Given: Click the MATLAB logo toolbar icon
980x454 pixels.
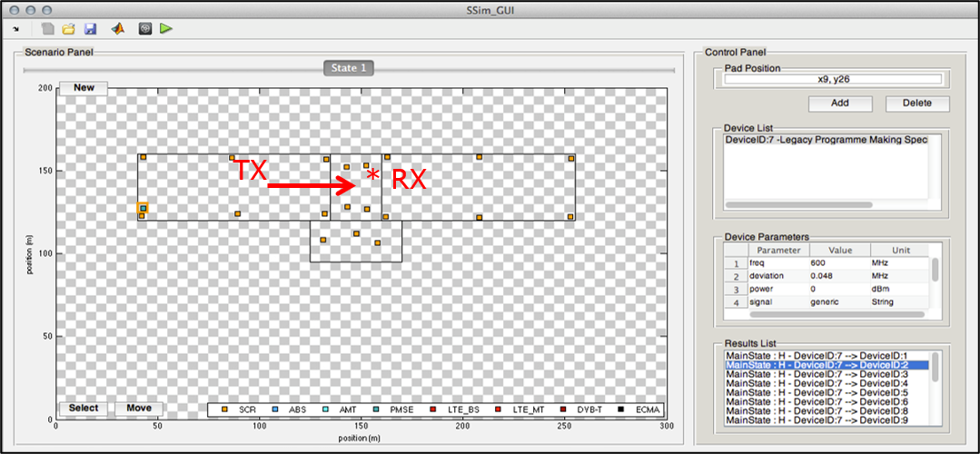Looking at the screenshot, I should pos(118,29).
